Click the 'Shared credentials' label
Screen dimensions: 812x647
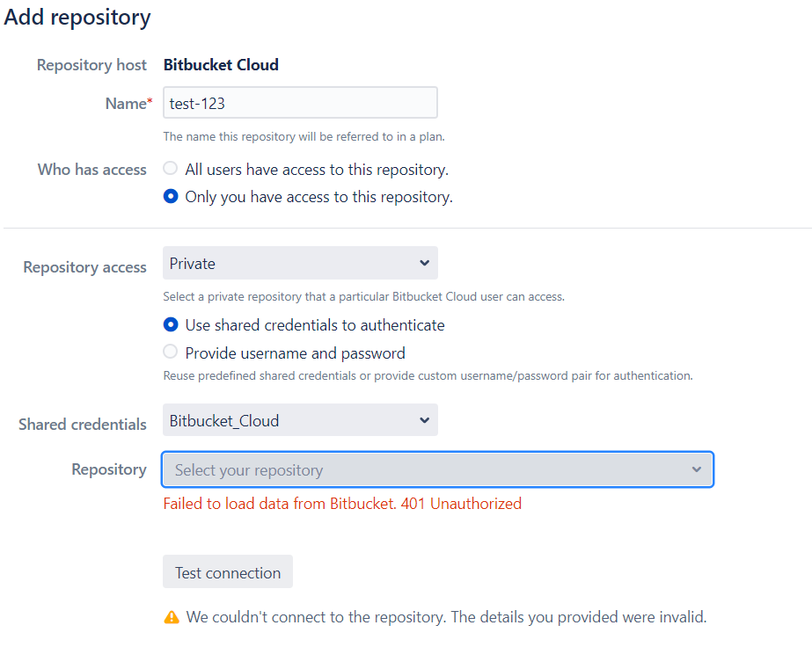[x=83, y=425]
